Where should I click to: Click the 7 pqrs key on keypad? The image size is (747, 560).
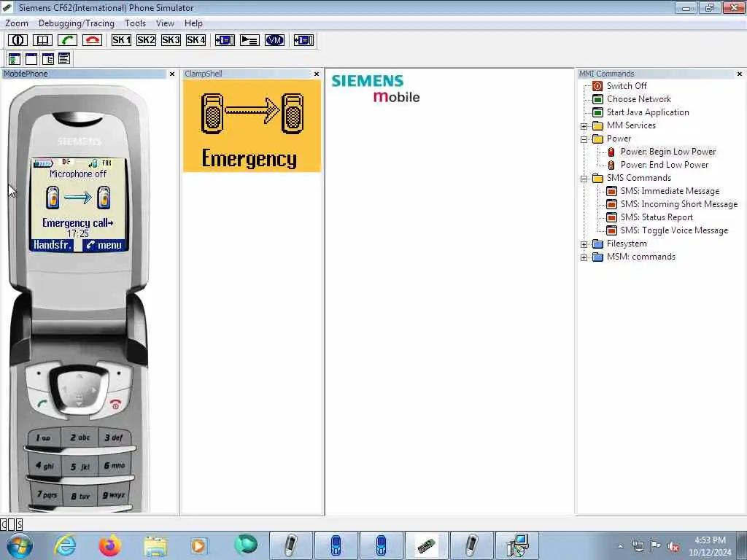pyautogui.click(x=47, y=494)
